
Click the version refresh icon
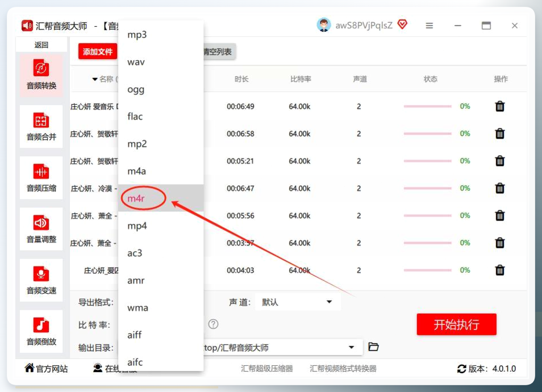click(461, 369)
